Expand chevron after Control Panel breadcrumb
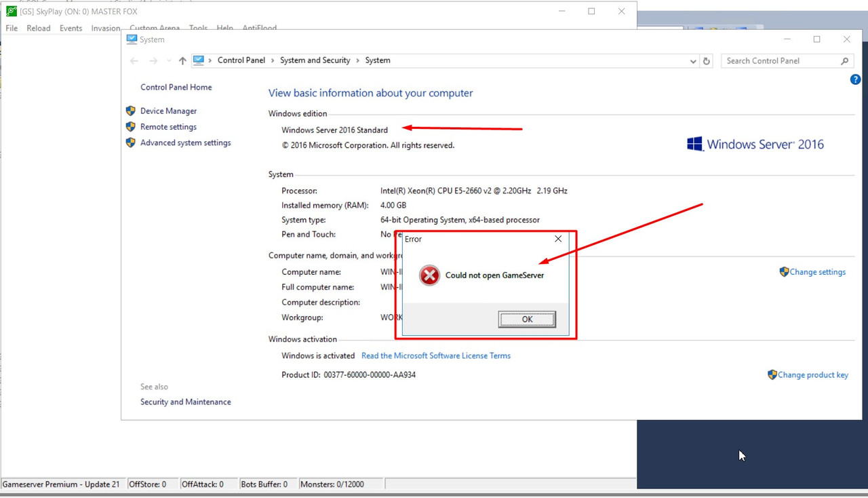This screenshot has width=868, height=498. (x=273, y=60)
